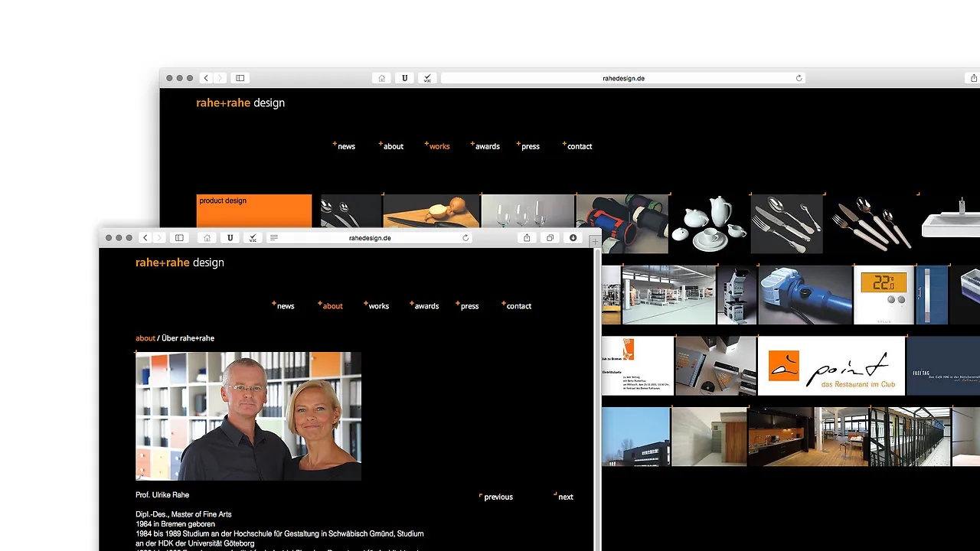Toggle the sidebar in the rear window
980x551 pixels.
coord(240,78)
